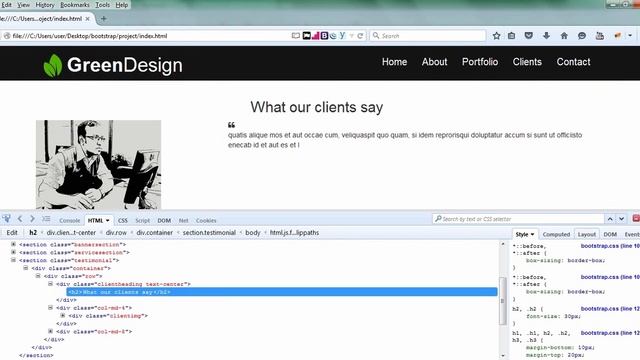Collapse the section testimonial node
Image resolution: width=640 pixels, height=360 pixels.
point(13,260)
